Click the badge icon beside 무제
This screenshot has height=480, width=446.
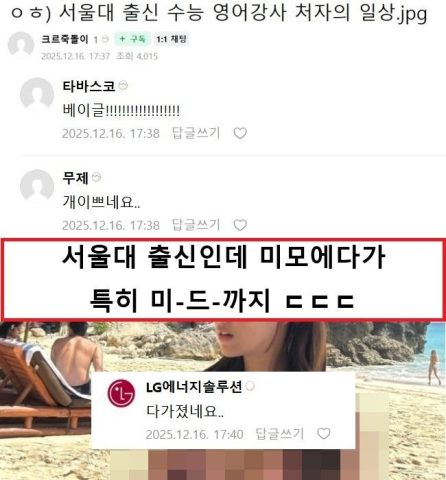[x=97, y=177]
